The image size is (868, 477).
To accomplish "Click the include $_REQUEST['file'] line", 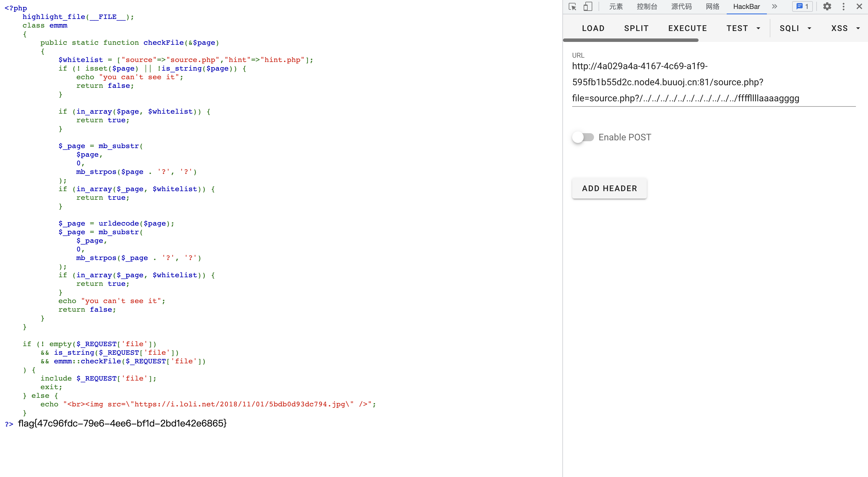I will coord(99,378).
